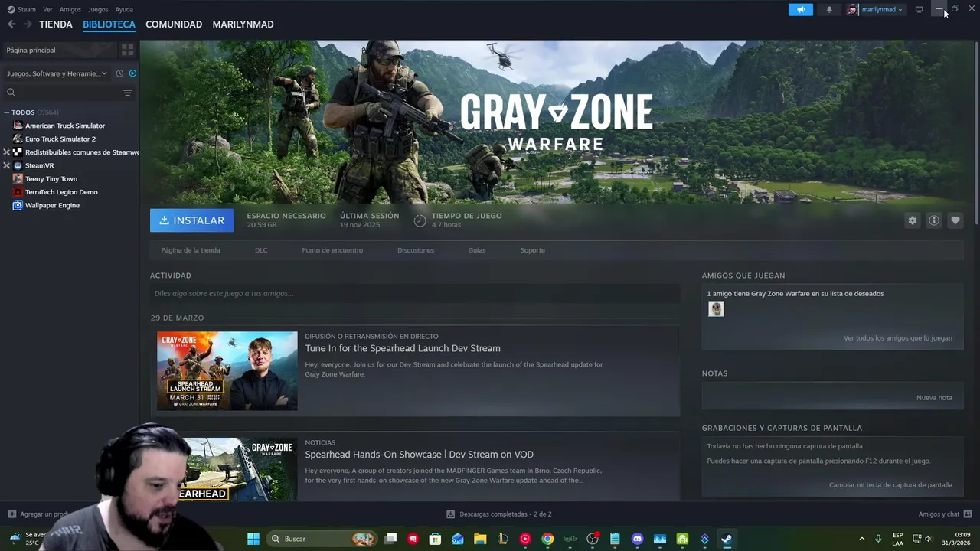Click the ESP LAA language indicator
980x551 pixels.
tap(897, 539)
